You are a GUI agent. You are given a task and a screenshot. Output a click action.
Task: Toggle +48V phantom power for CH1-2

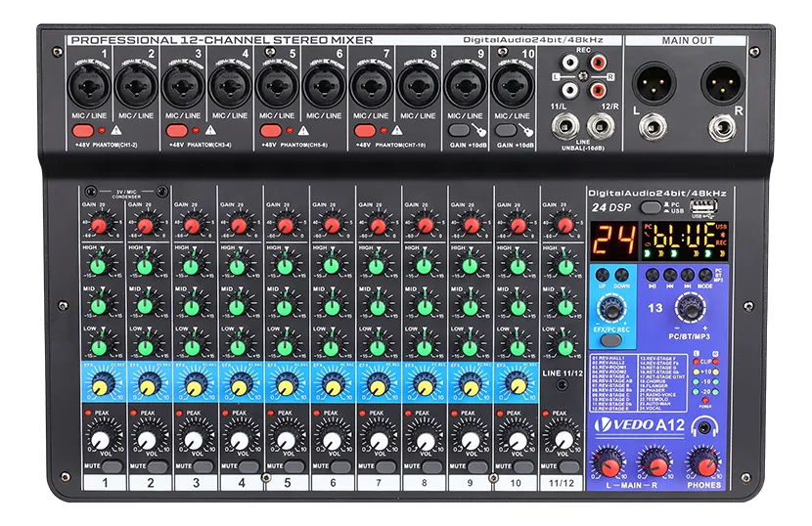83,130
